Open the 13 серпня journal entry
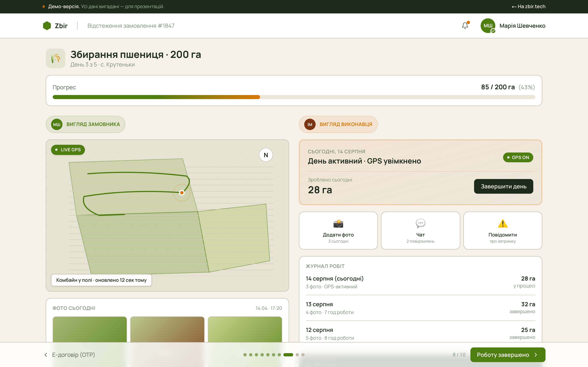This screenshot has width=588, height=367. [x=420, y=308]
